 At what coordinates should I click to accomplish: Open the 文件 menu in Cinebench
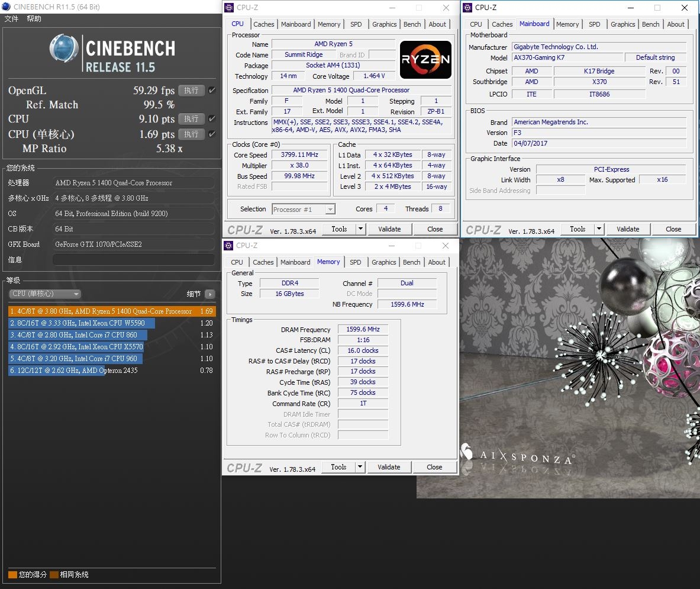click(x=12, y=19)
